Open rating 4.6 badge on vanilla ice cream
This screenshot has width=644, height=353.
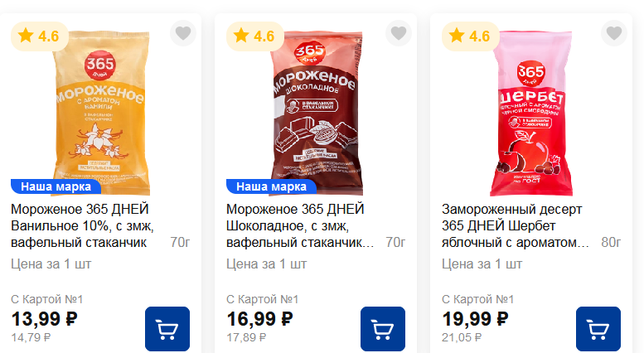pyautogui.click(x=40, y=36)
